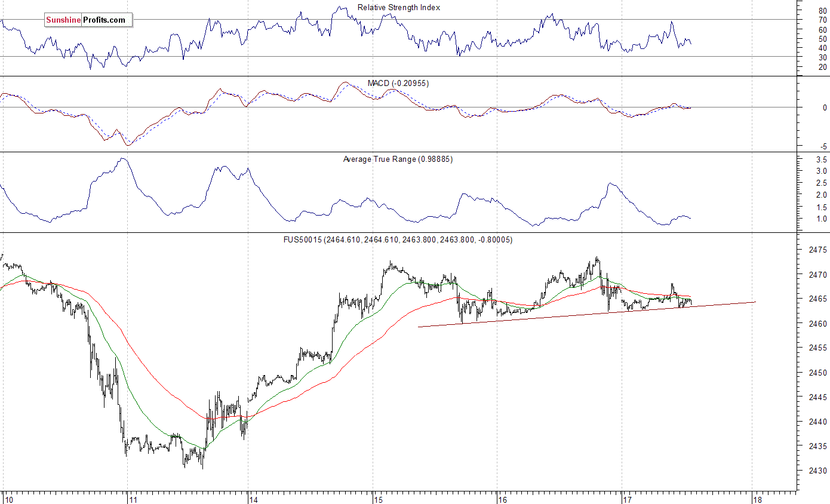The width and height of the screenshot is (830, 504).
Task: Click the 2440 price axis label
Action: coord(819,422)
